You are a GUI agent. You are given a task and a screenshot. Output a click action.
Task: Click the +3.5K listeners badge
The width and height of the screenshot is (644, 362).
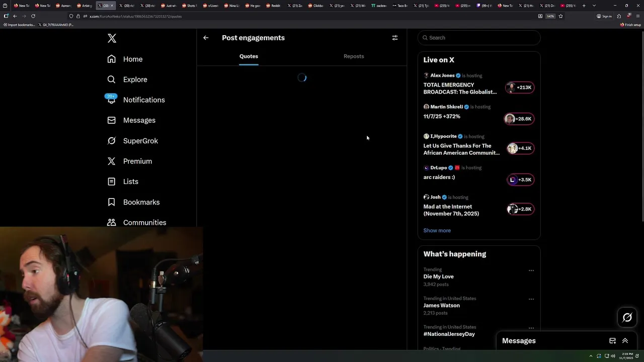[x=520, y=179]
